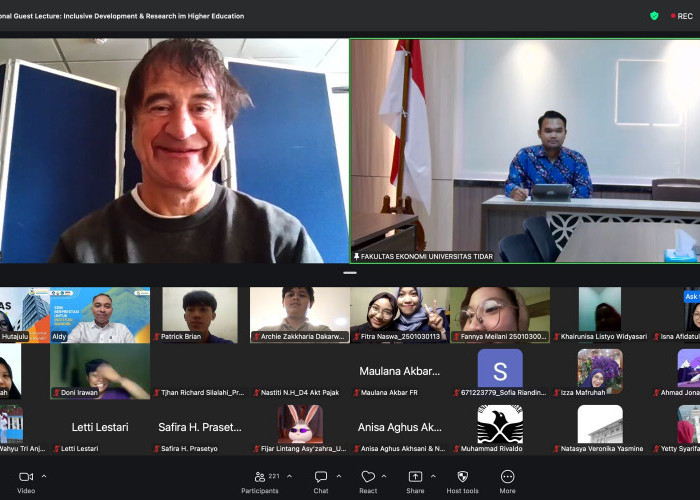Open the Participants panel icon
The height and width of the screenshot is (500, 700).
(260, 477)
